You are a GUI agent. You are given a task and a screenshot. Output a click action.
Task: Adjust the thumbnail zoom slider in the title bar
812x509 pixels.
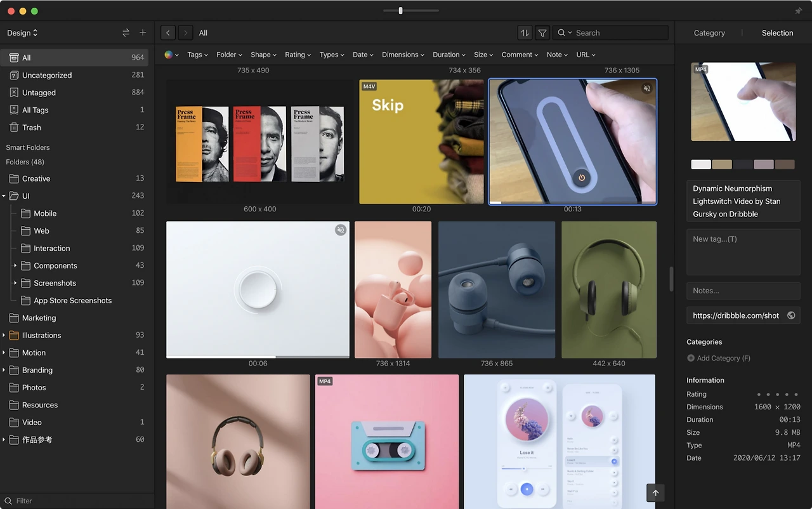click(400, 11)
